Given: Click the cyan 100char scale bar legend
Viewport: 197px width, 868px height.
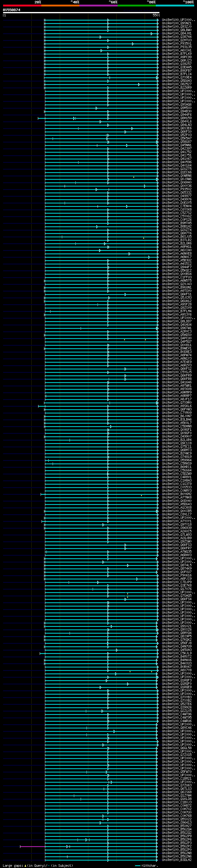Looking at the screenshot, I should click(137, 866).
